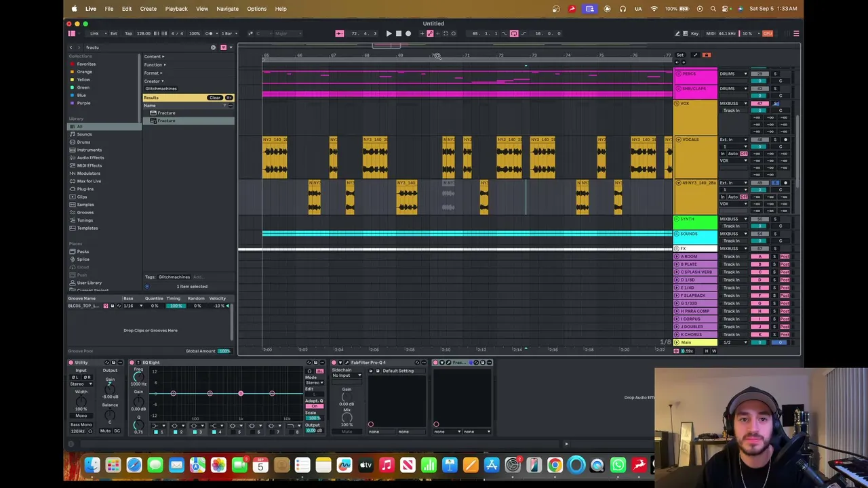Start playback with the transport Play button
This screenshot has width=868, height=488.
[389, 33]
